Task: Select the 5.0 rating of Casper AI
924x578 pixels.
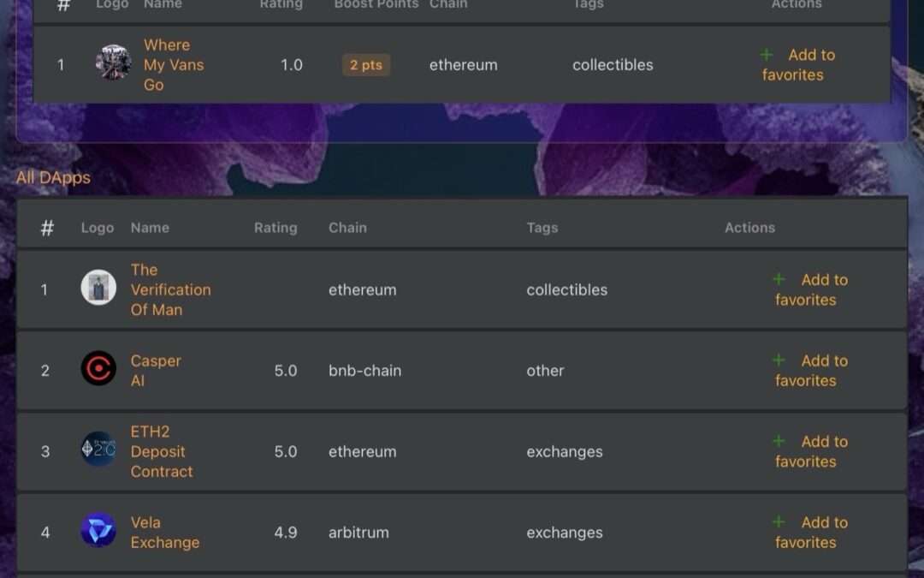Action: coord(285,371)
